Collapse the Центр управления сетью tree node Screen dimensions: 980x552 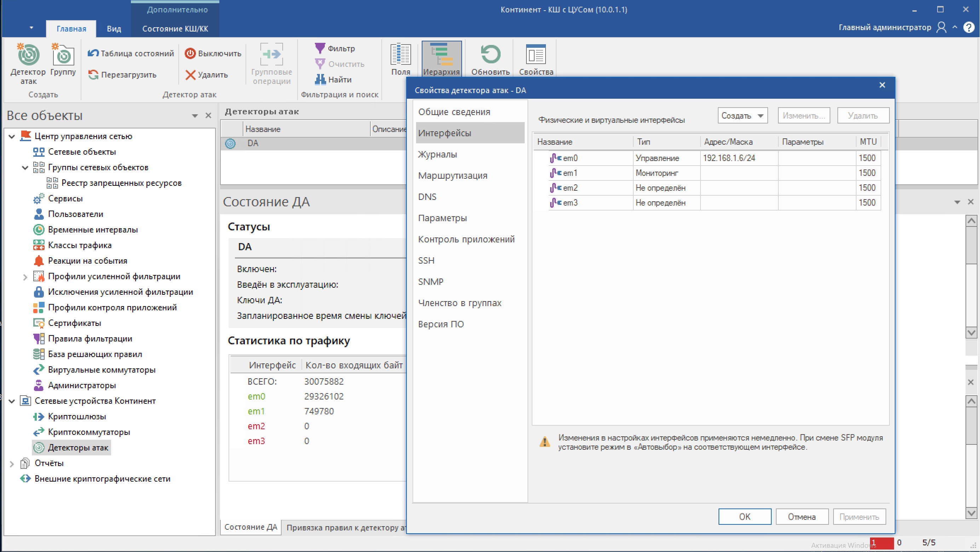tap(12, 136)
